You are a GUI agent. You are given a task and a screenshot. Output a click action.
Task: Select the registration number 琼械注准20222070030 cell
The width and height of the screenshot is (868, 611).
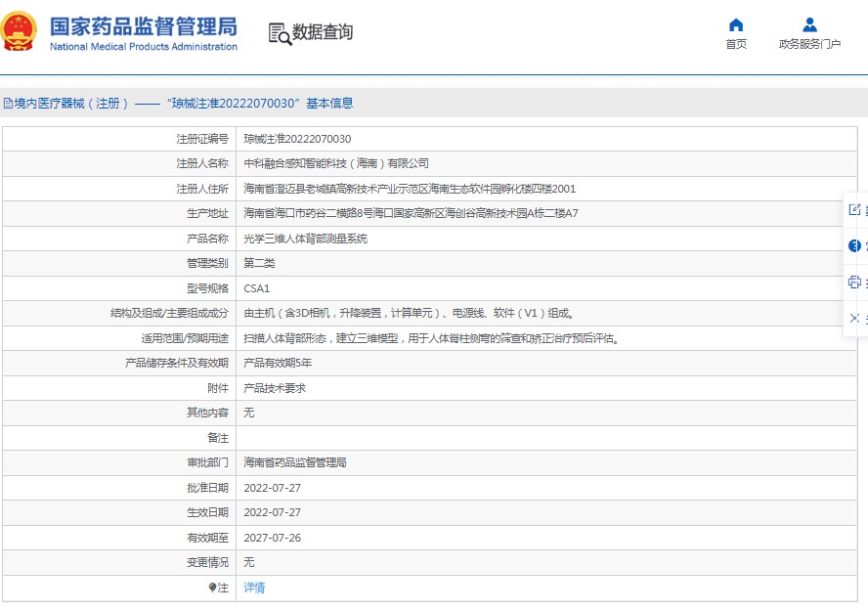point(546,139)
